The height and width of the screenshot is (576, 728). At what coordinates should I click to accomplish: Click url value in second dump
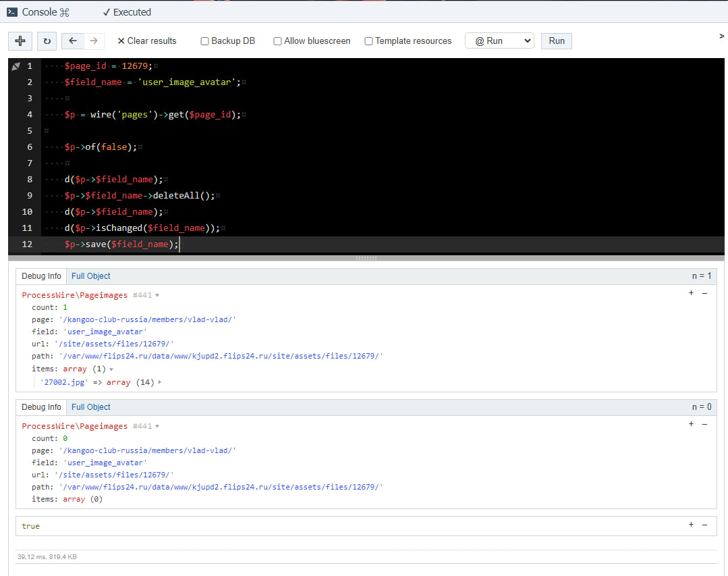pos(114,475)
